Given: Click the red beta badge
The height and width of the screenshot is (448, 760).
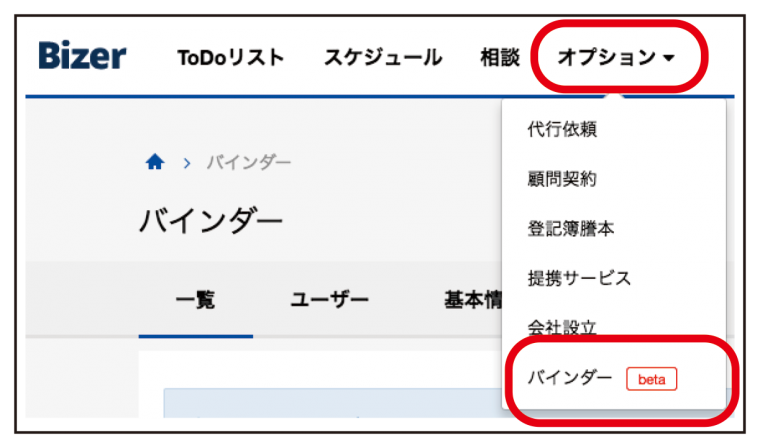Looking at the screenshot, I should [651, 379].
